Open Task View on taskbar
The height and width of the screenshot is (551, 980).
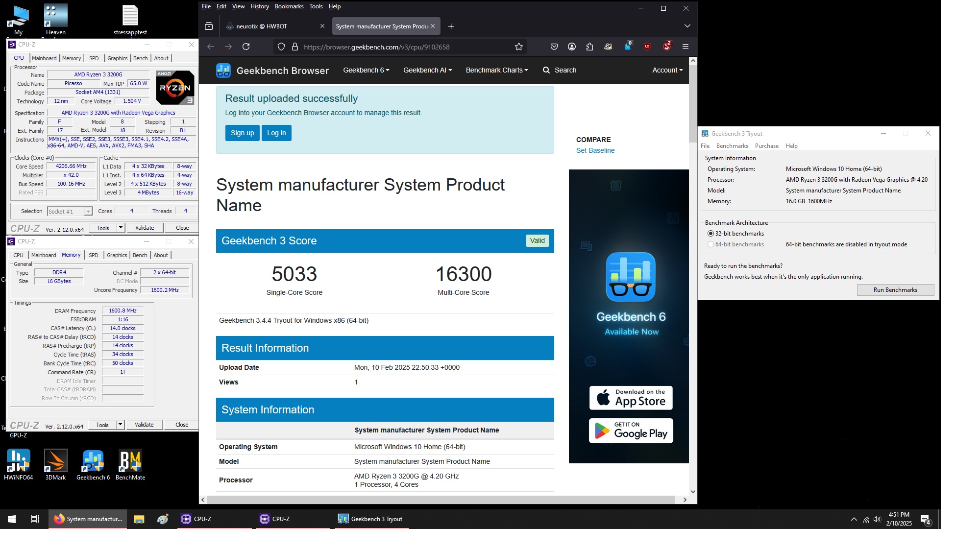[x=35, y=519]
